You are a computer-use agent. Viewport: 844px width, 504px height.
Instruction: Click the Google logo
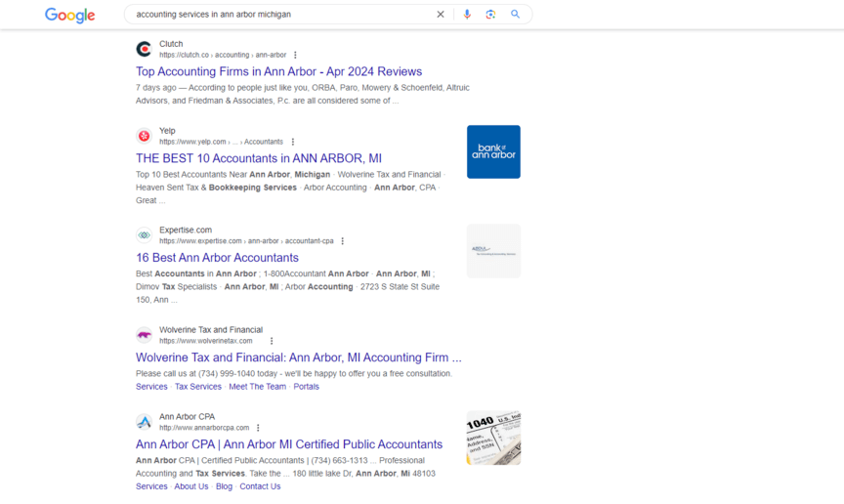click(70, 15)
